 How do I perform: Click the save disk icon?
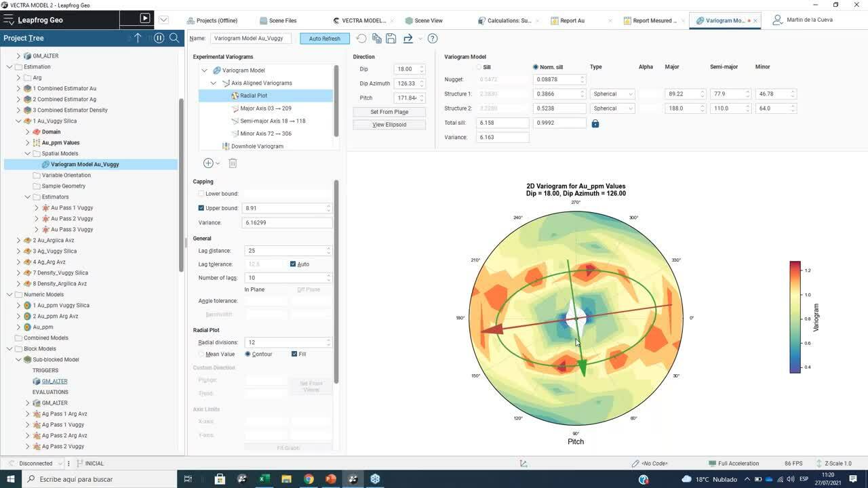[x=391, y=39]
